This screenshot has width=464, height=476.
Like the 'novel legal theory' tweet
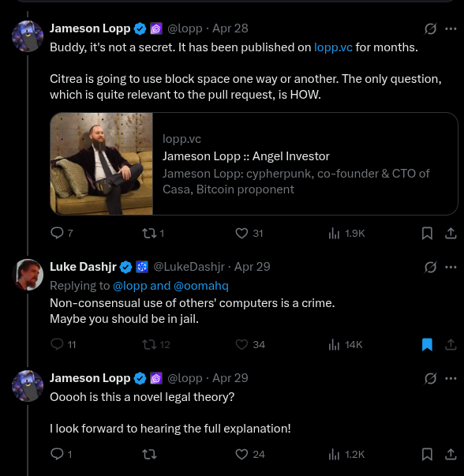(x=241, y=455)
